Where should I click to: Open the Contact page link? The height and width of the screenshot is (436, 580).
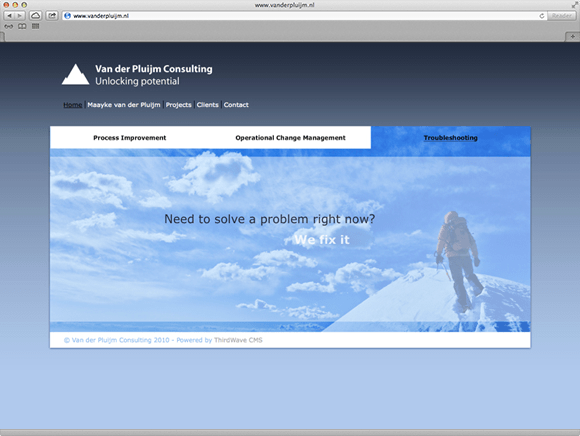tap(236, 105)
